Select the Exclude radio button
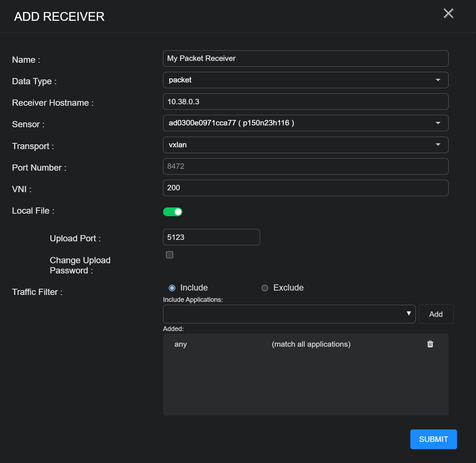The height and width of the screenshot is (463, 476). click(264, 288)
